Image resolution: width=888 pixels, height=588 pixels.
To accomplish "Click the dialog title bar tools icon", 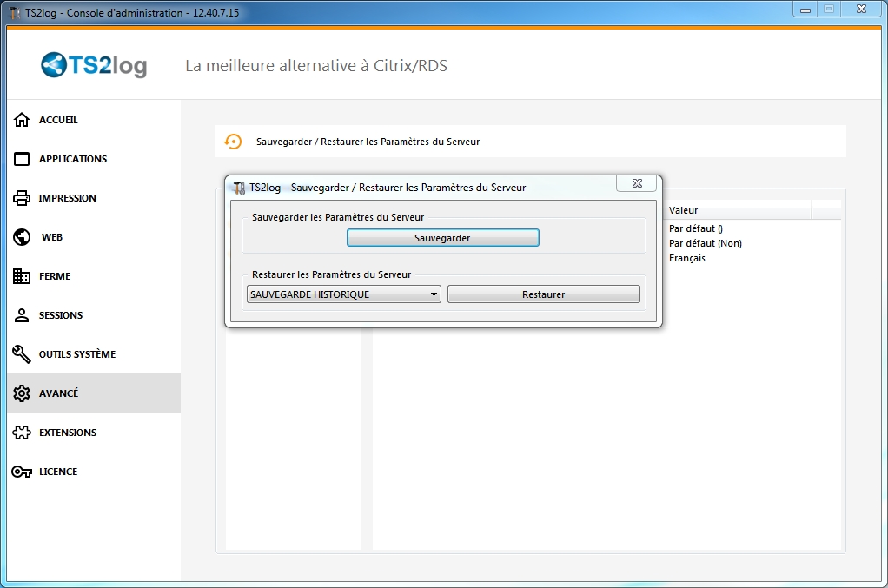I will click(239, 188).
